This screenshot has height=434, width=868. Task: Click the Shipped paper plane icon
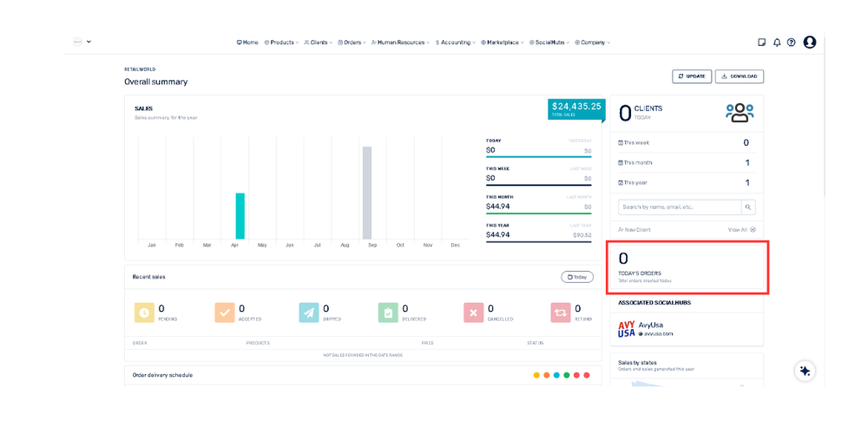pos(308,312)
